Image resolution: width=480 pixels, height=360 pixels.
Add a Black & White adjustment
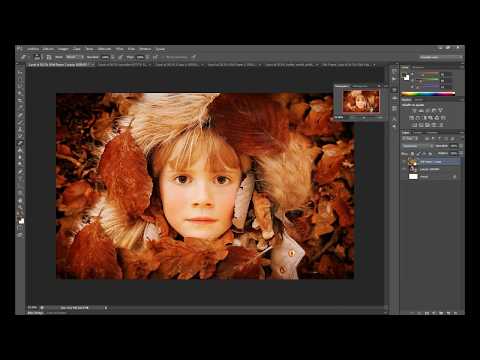424,118
